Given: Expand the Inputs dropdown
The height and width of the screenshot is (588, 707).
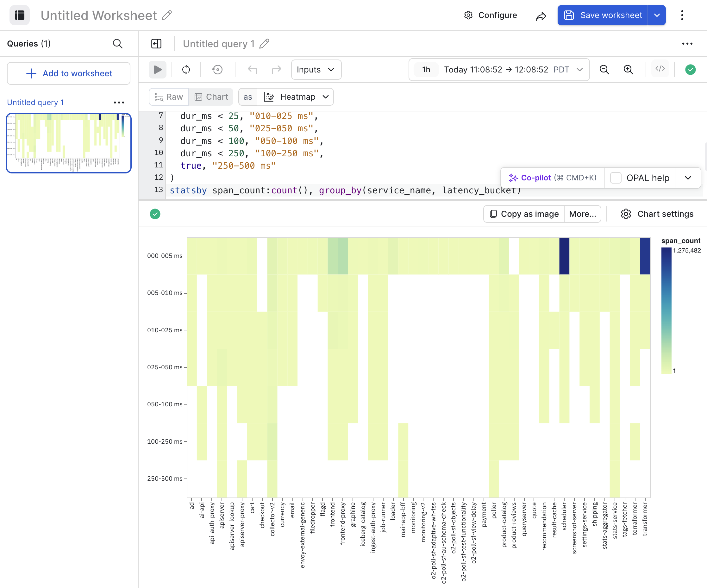Looking at the screenshot, I should point(316,70).
